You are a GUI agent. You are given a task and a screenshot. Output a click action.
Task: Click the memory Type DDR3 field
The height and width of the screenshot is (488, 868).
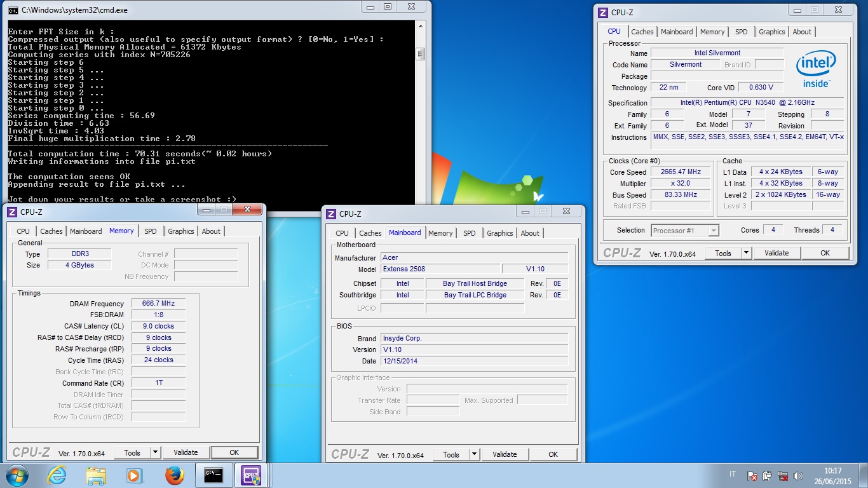(79, 254)
